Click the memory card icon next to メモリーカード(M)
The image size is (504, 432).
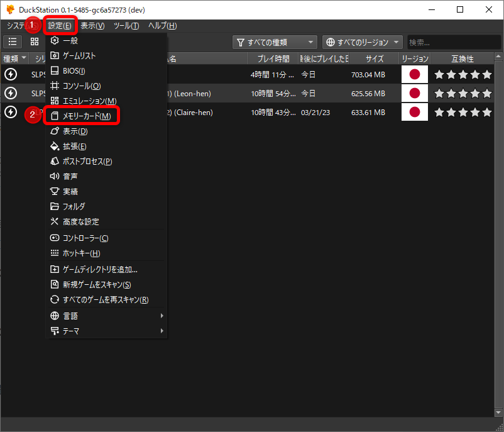pyautogui.click(x=53, y=116)
